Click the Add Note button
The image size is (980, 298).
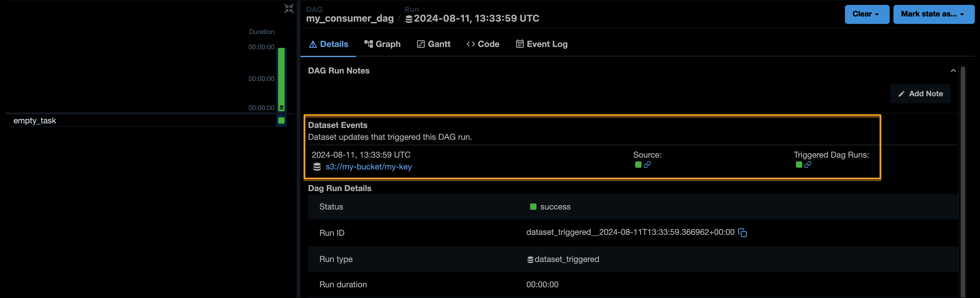(x=920, y=93)
